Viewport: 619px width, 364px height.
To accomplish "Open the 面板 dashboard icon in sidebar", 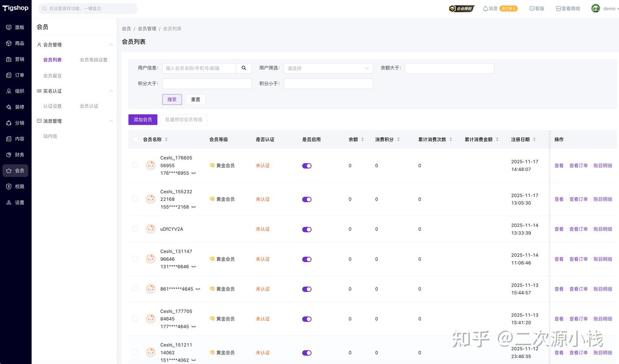I will 9,27.
